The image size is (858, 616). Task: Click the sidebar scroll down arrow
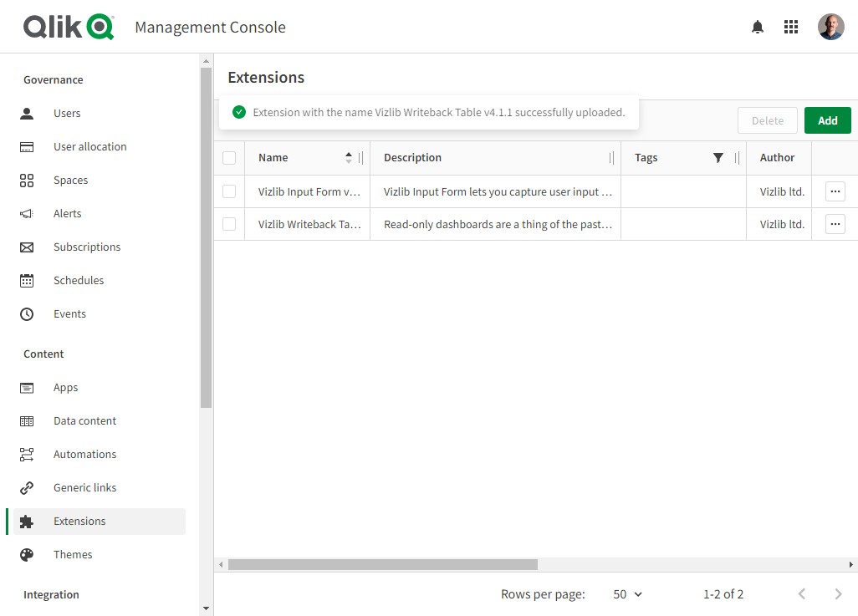tap(207, 608)
